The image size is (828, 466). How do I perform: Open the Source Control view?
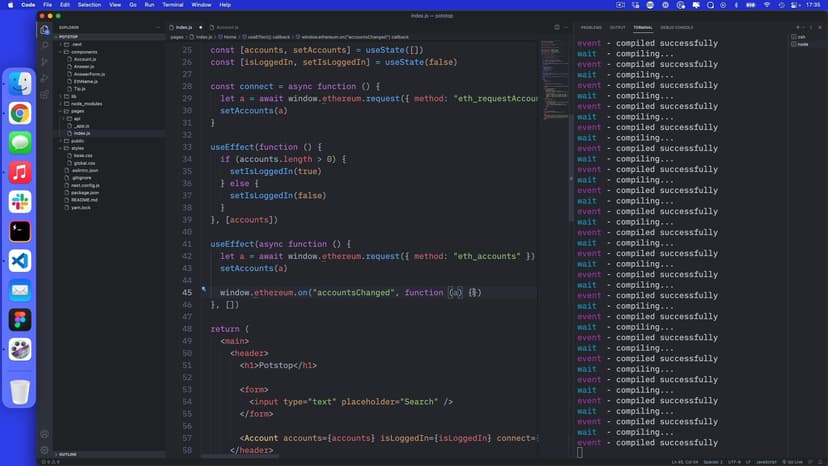point(45,61)
